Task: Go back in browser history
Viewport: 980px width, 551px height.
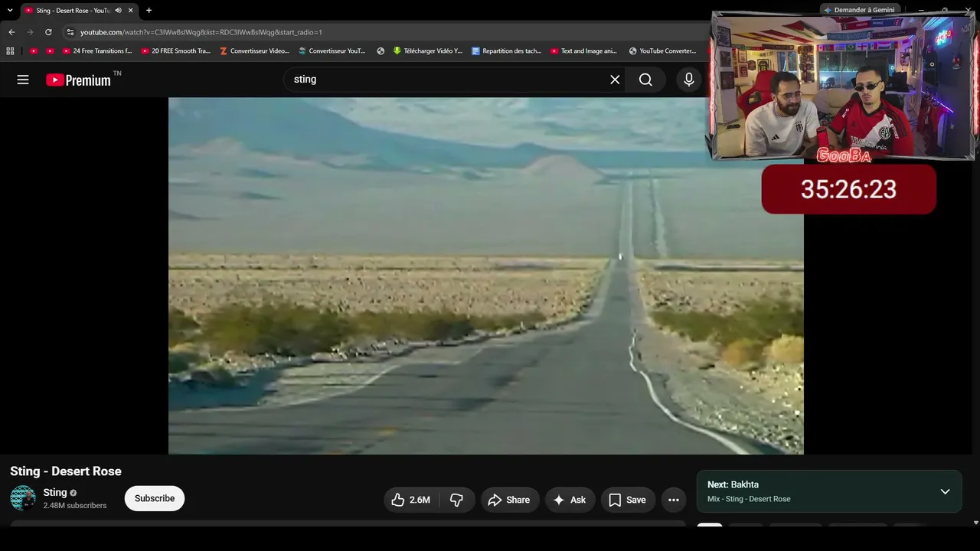Action: (11, 32)
